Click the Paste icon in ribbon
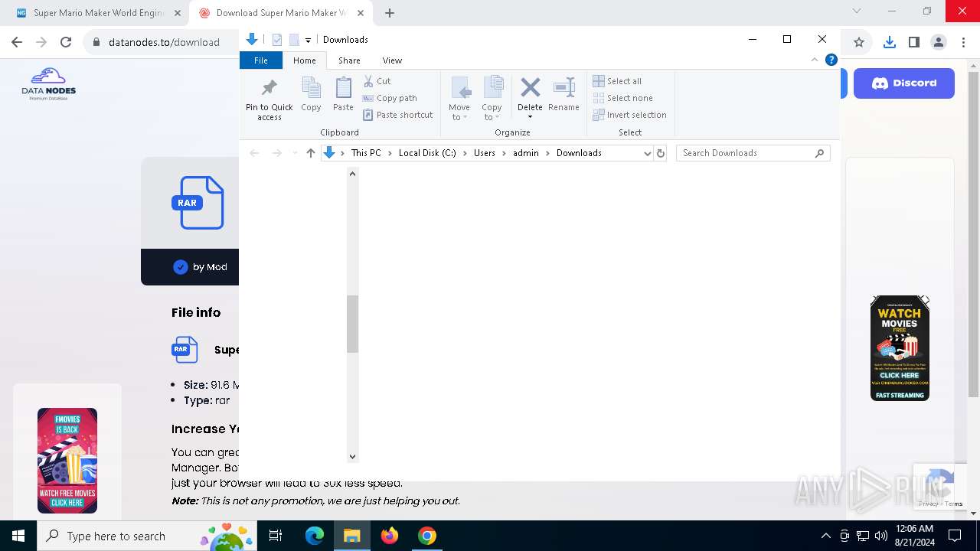 pos(343,87)
